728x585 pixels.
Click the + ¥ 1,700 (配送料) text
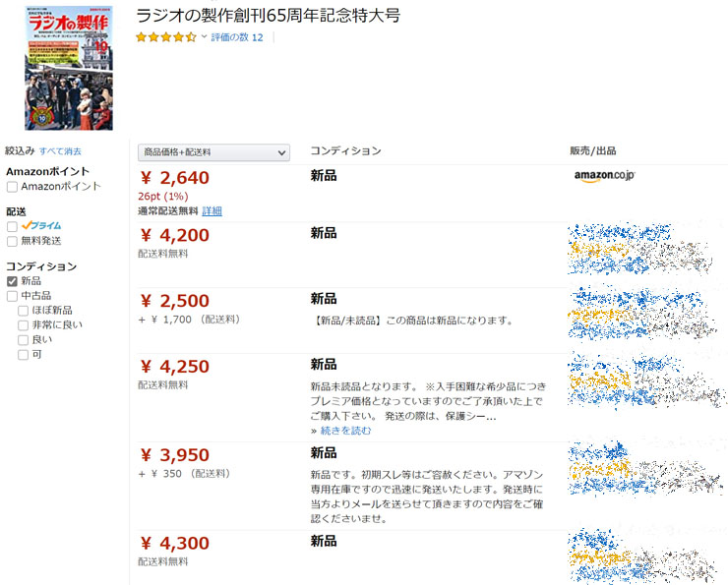tap(189, 320)
